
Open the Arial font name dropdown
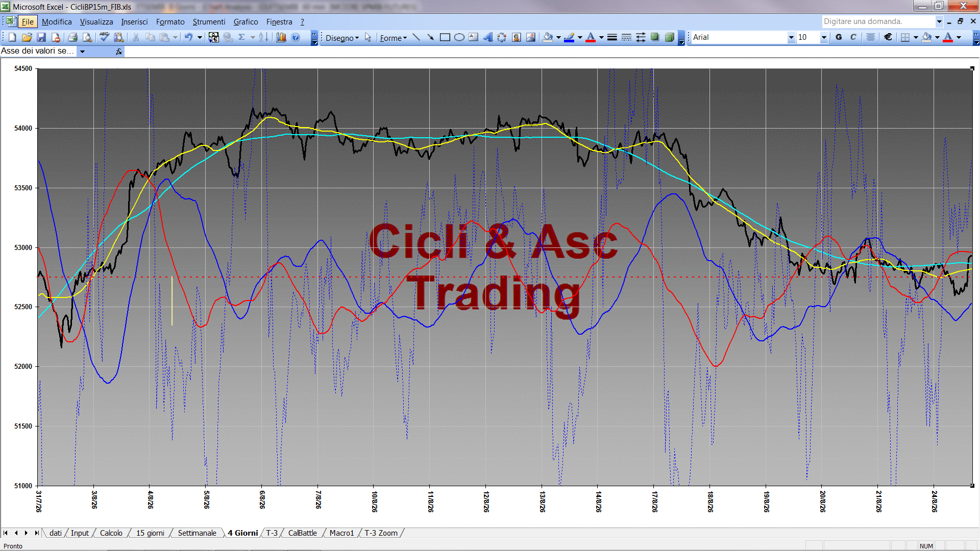click(791, 37)
